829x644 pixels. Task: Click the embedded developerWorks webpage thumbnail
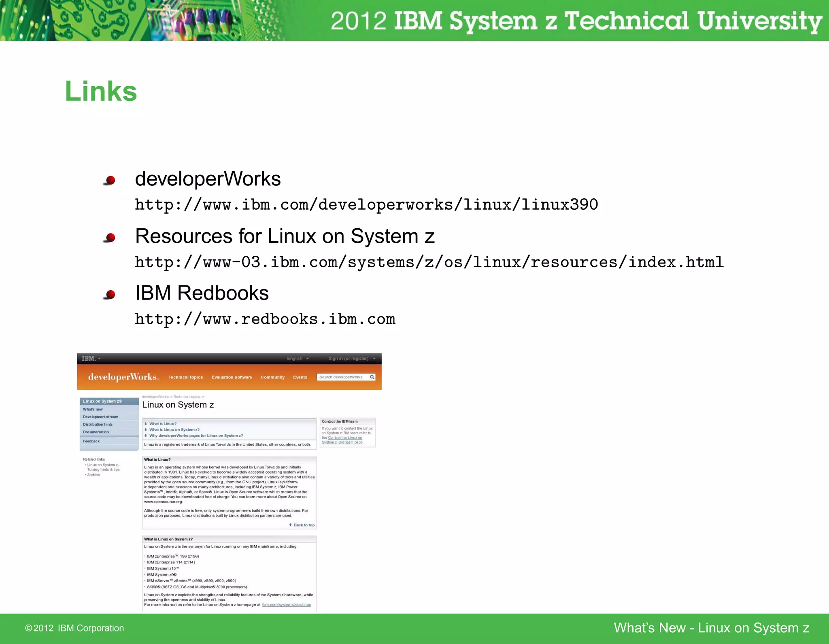coord(229,482)
